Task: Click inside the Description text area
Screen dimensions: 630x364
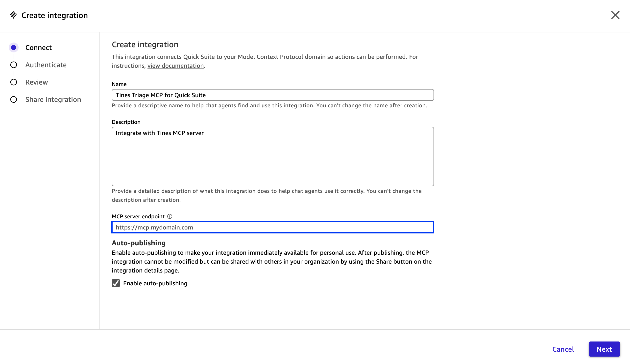Action: [x=272, y=157]
